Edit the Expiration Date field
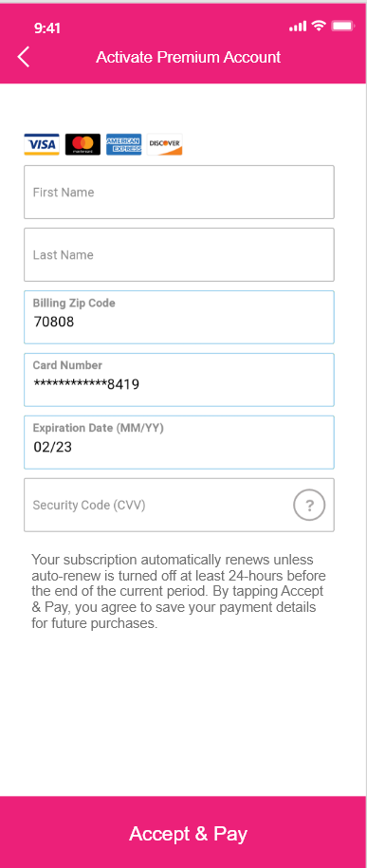The height and width of the screenshot is (868, 367). pyautogui.click(x=179, y=442)
